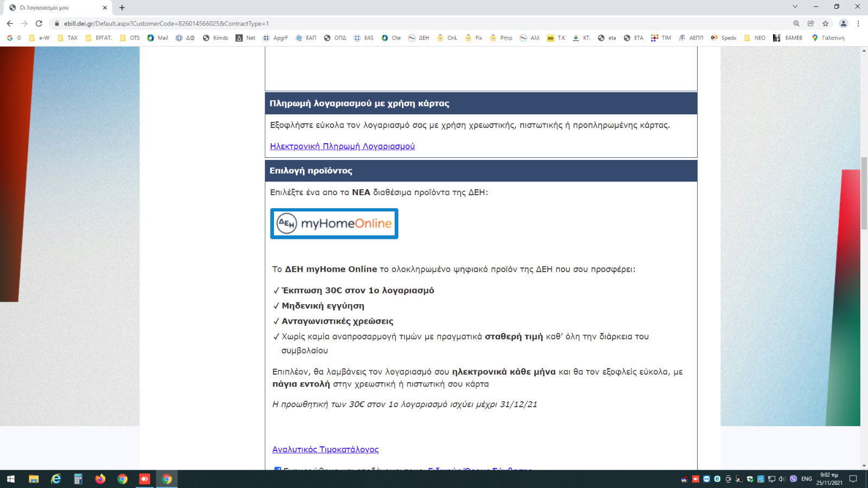View site information lock icon
This screenshot has width=868, height=488.
[57, 23]
